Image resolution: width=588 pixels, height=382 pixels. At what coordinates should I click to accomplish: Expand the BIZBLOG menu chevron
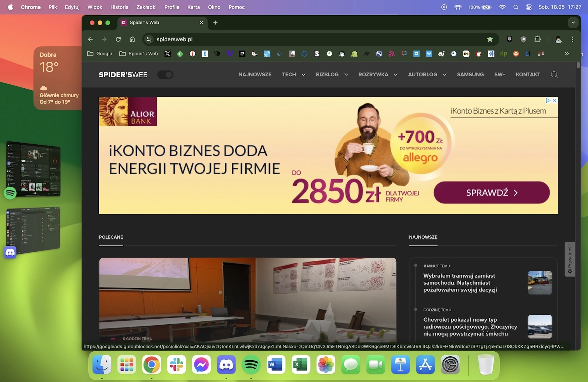pyautogui.click(x=346, y=75)
